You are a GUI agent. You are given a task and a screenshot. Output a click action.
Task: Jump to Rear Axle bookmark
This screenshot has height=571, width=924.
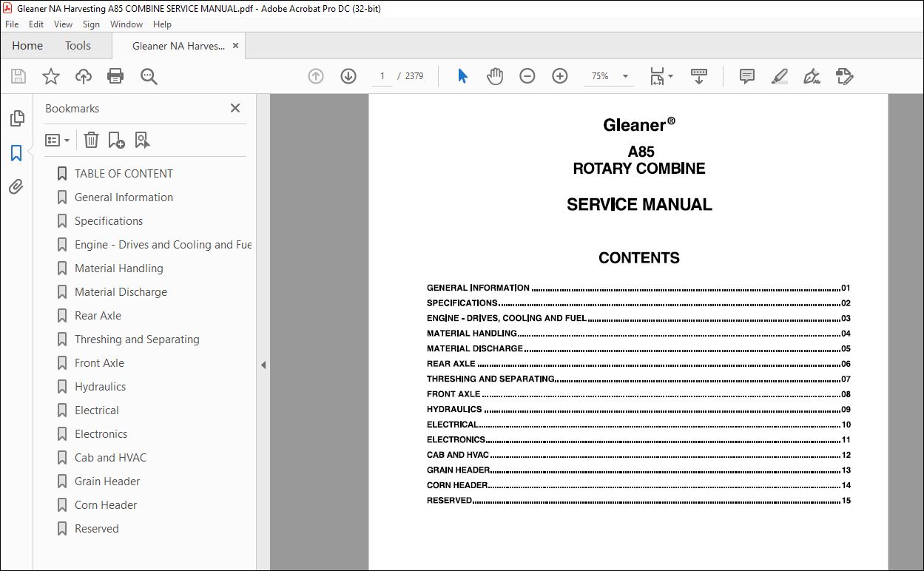tap(98, 316)
